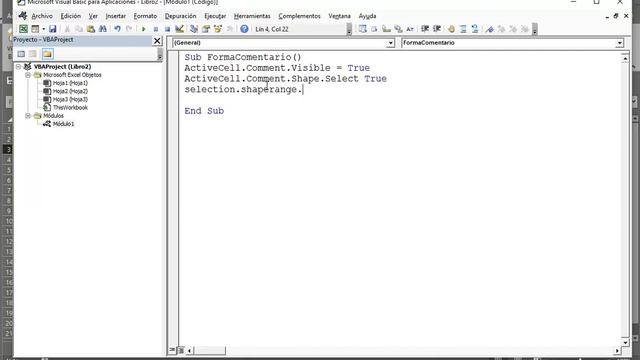640x360 pixels.
Task: Open the Herramientas menu
Action: click(x=252, y=16)
